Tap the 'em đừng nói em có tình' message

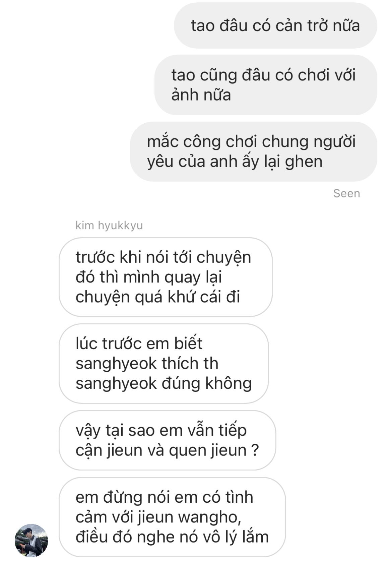tap(172, 517)
